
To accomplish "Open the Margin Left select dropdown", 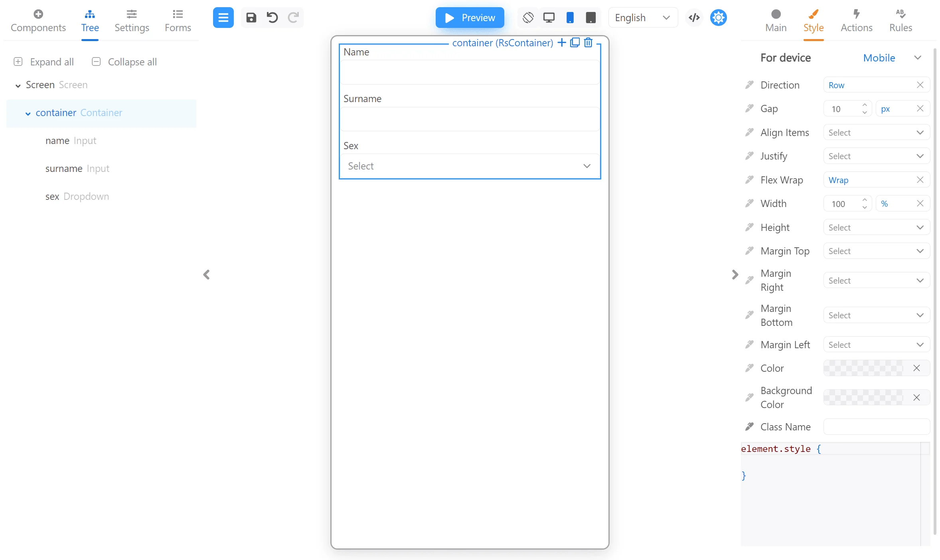I will pos(876,345).
